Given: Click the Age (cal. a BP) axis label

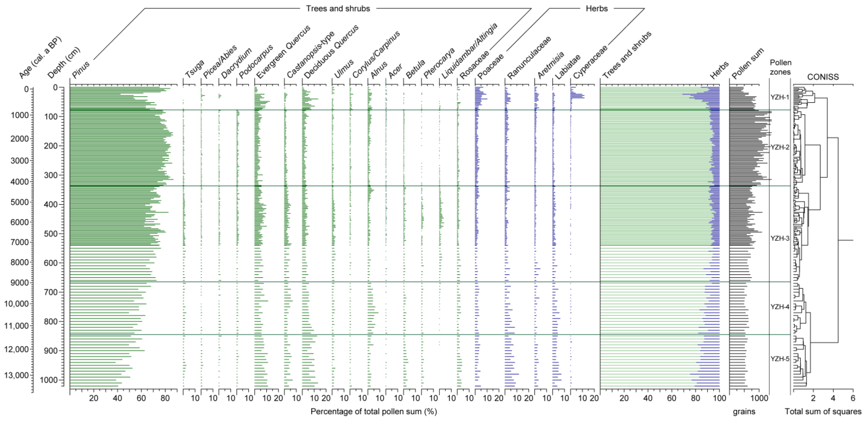Looking at the screenshot, I should [40, 58].
